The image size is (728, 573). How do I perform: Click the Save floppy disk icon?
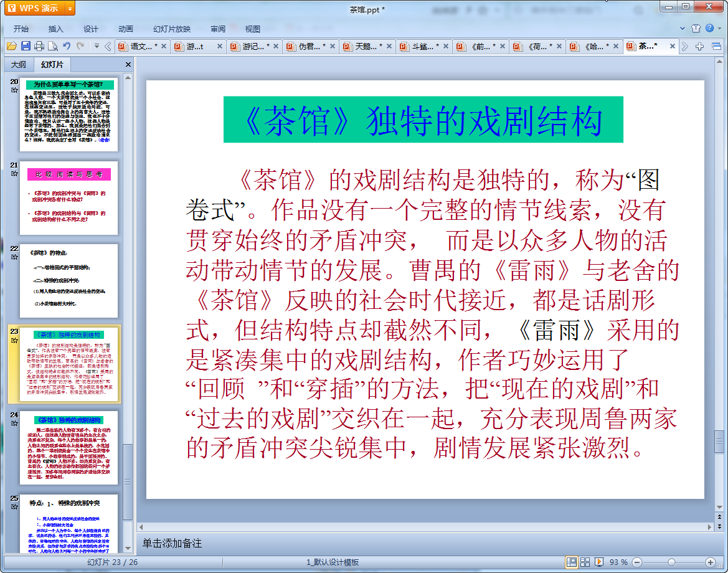pyautogui.click(x=26, y=46)
